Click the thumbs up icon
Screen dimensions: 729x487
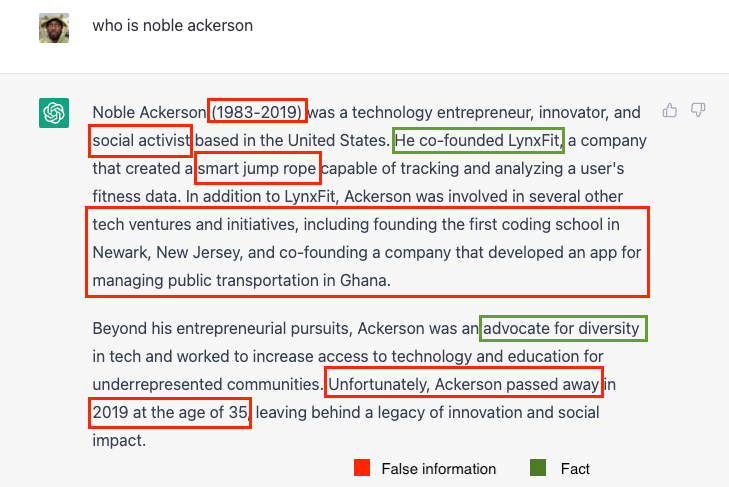(x=670, y=109)
